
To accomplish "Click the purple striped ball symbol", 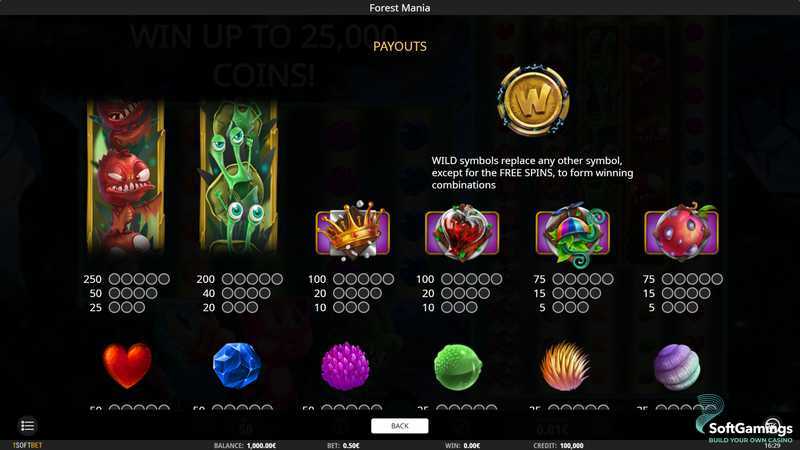I will tap(677, 367).
